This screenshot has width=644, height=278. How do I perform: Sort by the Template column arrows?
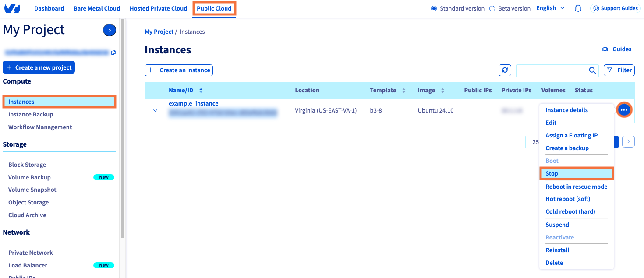404,91
